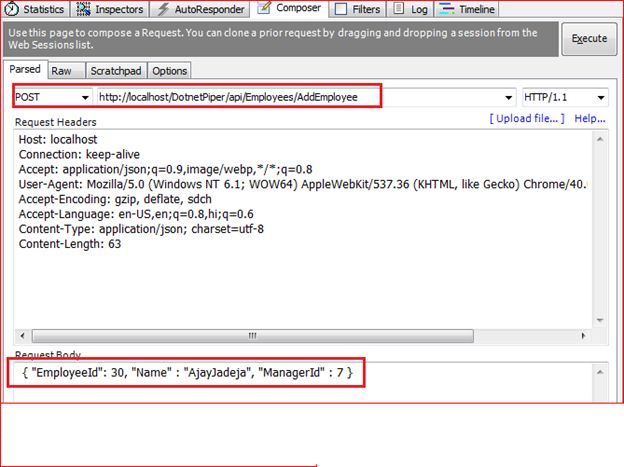
Task: Click the Content-Length: 63 header line
Action: coord(70,244)
